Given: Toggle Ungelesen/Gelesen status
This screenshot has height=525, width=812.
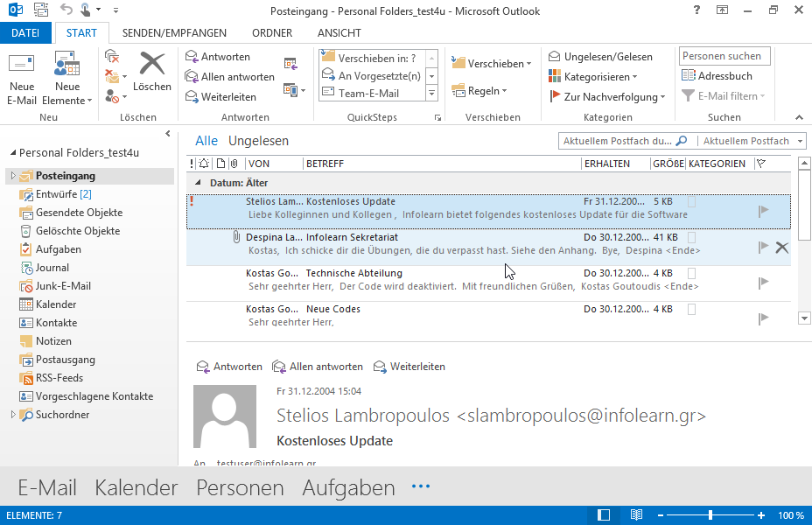Looking at the screenshot, I should pyautogui.click(x=601, y=56).
